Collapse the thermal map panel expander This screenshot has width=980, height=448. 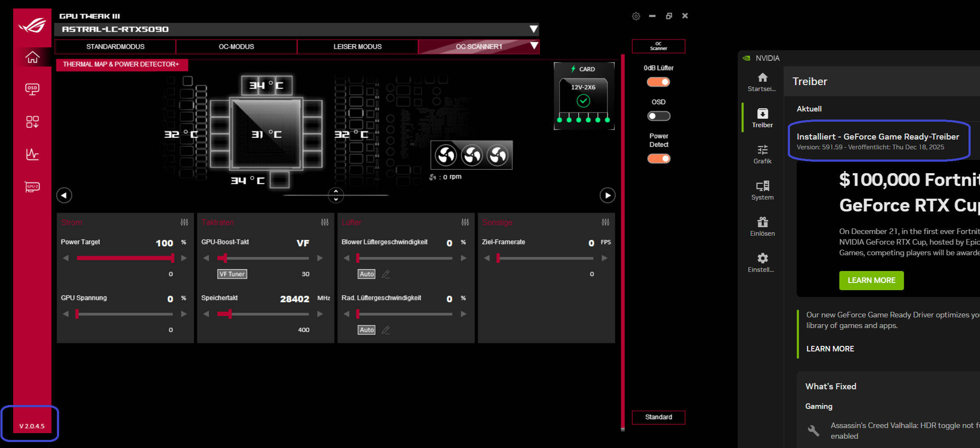(336, 195)
